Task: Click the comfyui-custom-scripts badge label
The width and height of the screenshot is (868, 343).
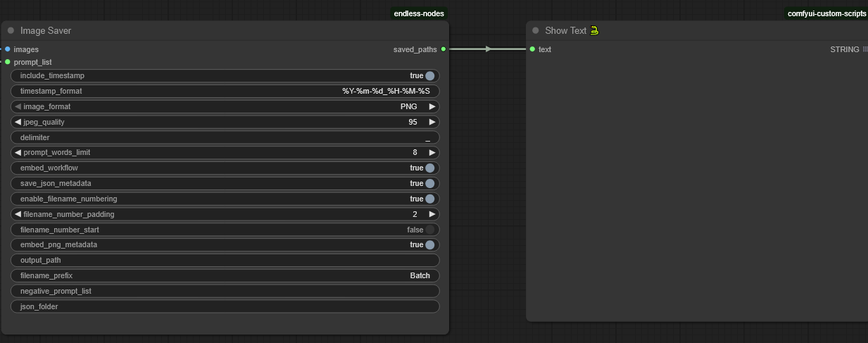Action: pos(826,13)
